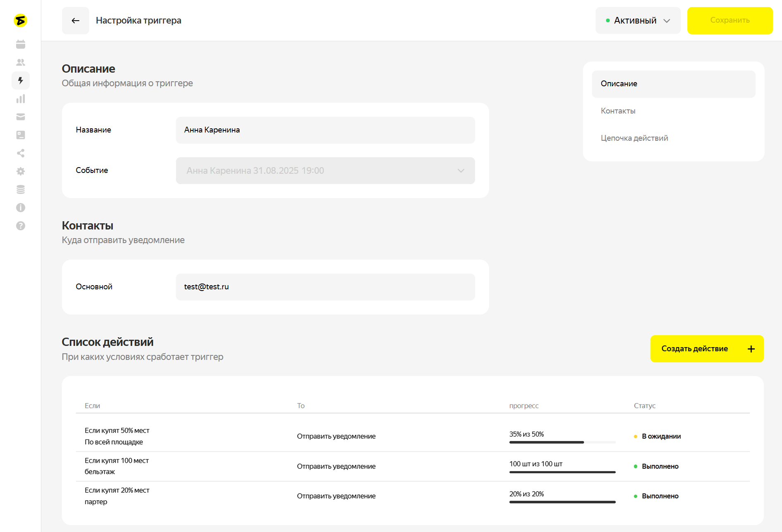Image resolution: width=782 pixels, height=532 pixels.
Task: Open settings gear icon in sidebar
Action: pos(21,171)
